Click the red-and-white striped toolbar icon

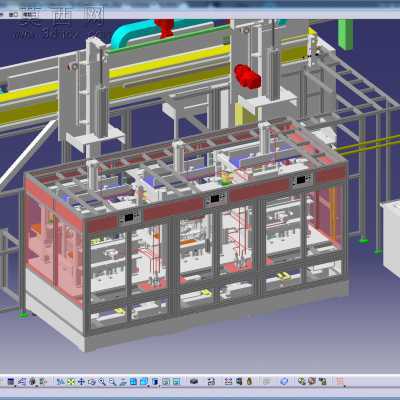[x=228, y=381]
